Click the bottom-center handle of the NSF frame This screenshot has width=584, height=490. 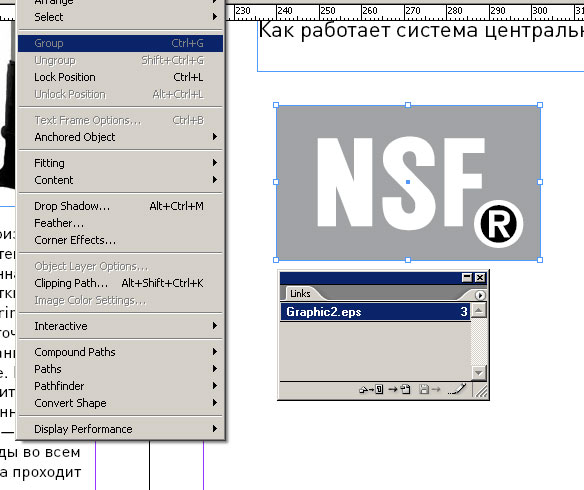408,260
